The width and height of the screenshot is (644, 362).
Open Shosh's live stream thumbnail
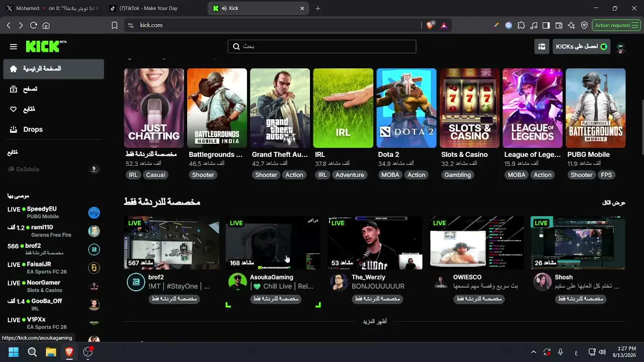[x=578, y=243]
